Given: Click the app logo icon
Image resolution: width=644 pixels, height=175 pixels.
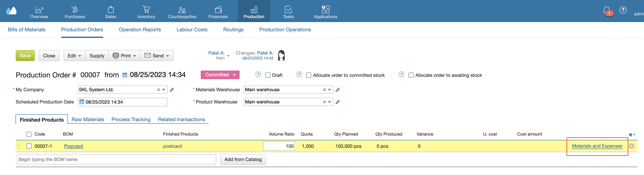Looking at the screenshot, I should pos(11,11).
